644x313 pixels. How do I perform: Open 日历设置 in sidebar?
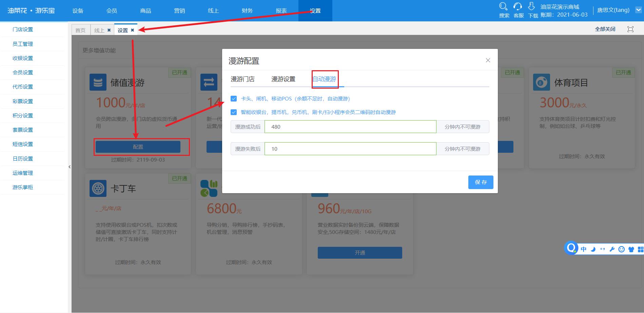23,159
